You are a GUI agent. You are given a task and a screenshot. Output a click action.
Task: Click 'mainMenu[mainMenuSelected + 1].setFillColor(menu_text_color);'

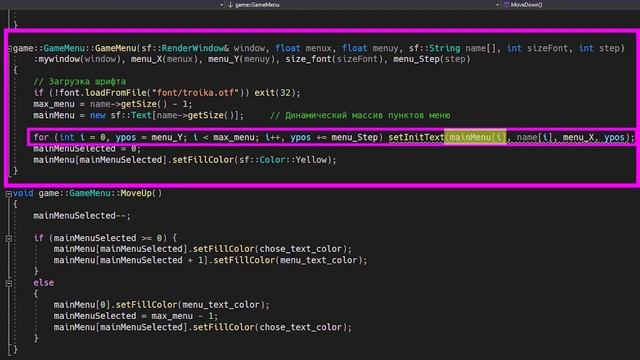[210, 260]
